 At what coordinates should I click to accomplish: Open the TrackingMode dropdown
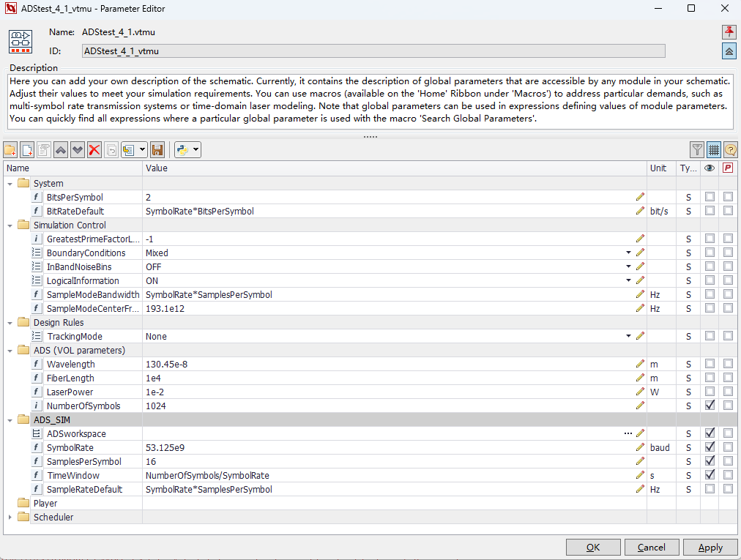(x=628, y=336)
